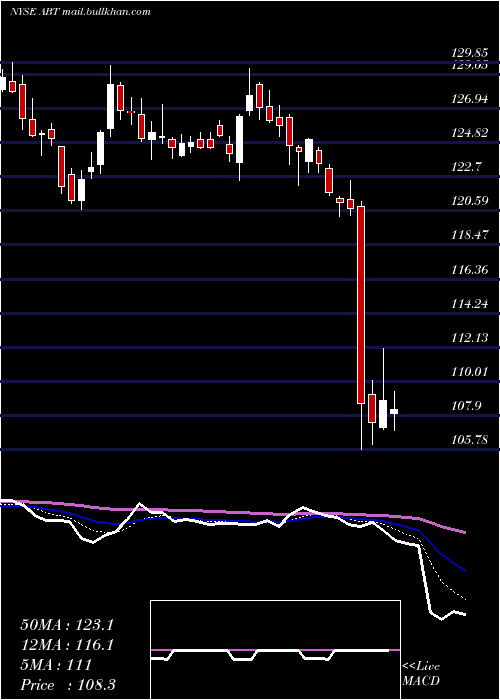
Task: Click the 107.9 price level label
Action: click(x=466, y=406)
